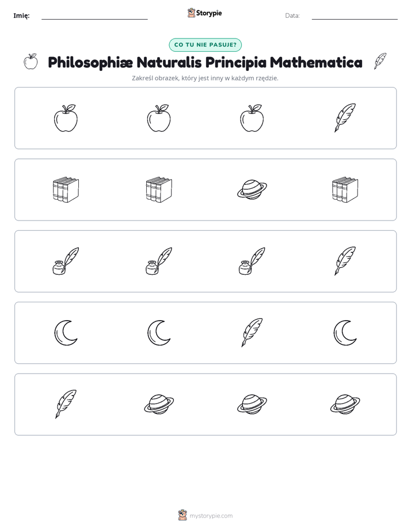This screenshot has width=411, height=532.
Task: Click the Imię name line field
Action: pyautogui.click(x=94, y=16)
